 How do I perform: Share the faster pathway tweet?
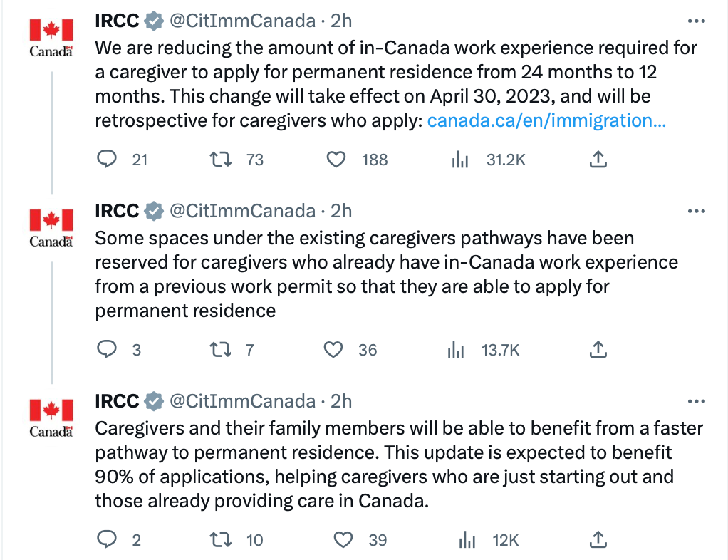point(598,540)
